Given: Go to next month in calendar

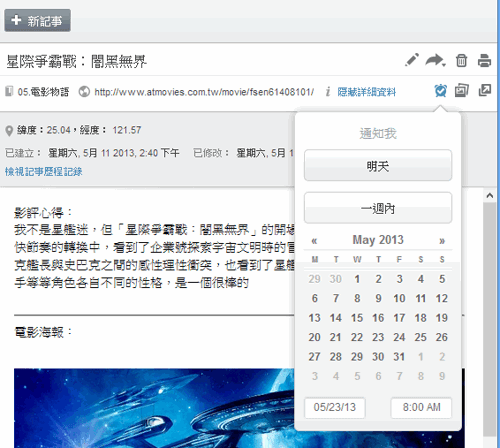Looking at the screenshot, I should [x=442, y=241].
